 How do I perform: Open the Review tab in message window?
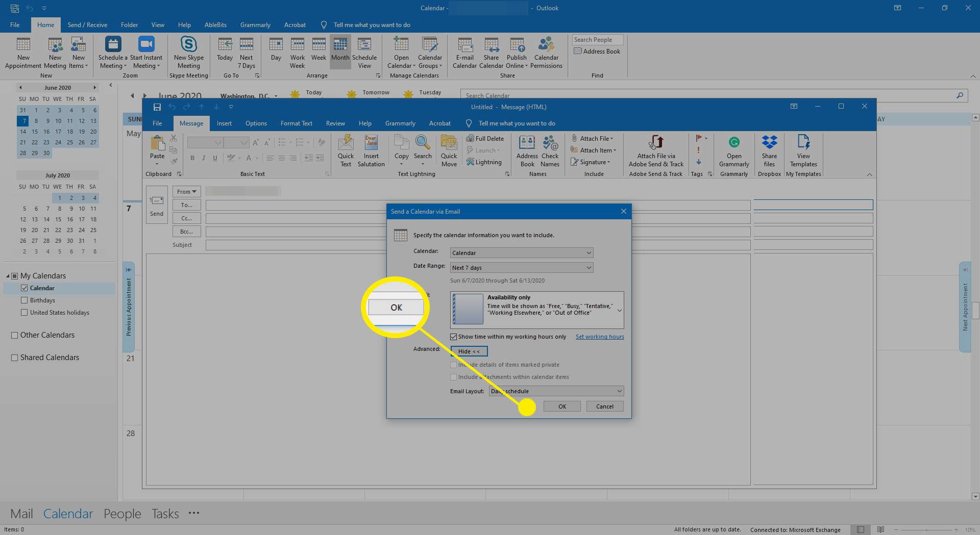click(335, 123)
